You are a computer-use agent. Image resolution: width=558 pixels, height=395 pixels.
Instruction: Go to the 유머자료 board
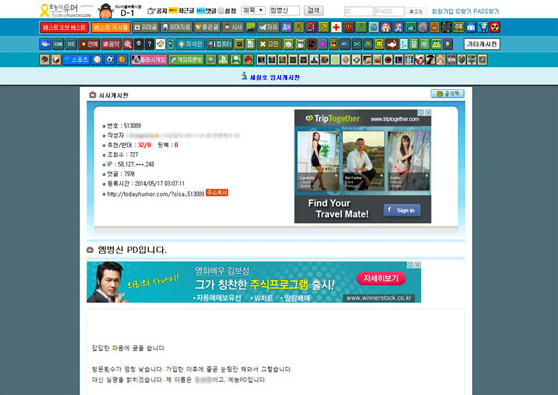click(x=176, y=27)
